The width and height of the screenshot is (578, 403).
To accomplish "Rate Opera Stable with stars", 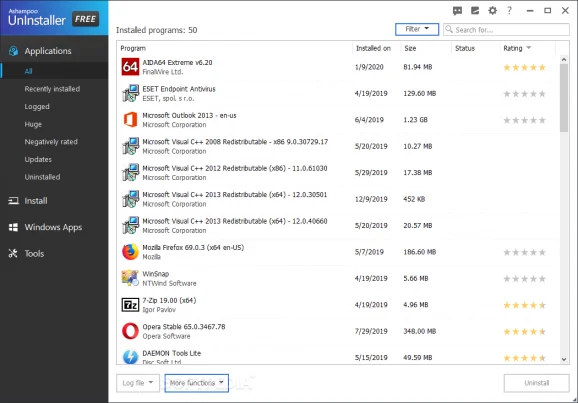I will click(524, 332).
